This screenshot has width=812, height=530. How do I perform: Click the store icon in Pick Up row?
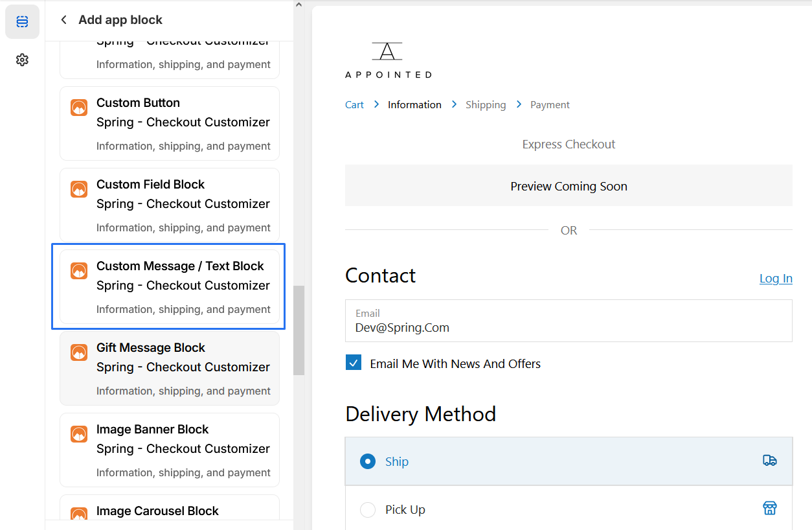point(769,509)
